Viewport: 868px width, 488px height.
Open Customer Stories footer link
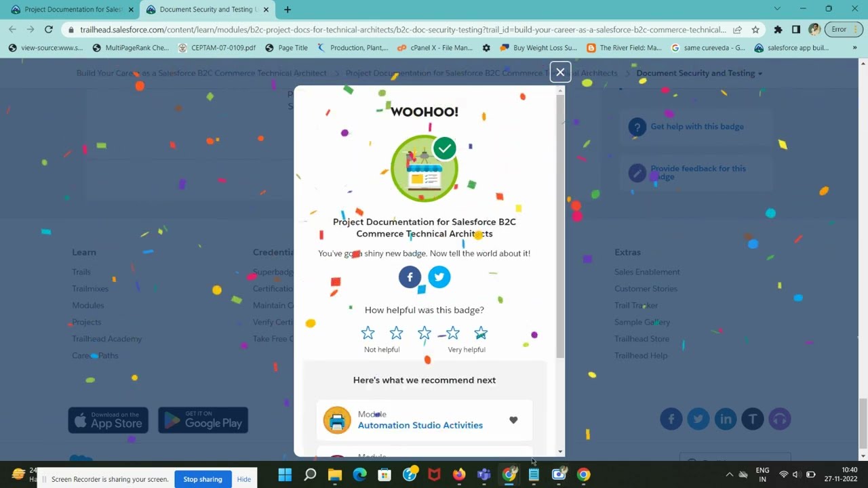point(646,289)
